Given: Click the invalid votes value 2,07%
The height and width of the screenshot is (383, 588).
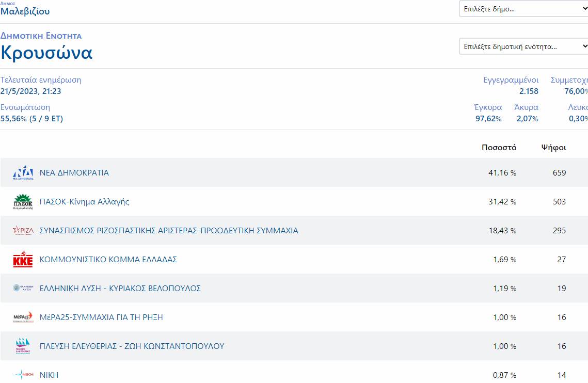Looking at the screenshot, I should tap(527, 119).
